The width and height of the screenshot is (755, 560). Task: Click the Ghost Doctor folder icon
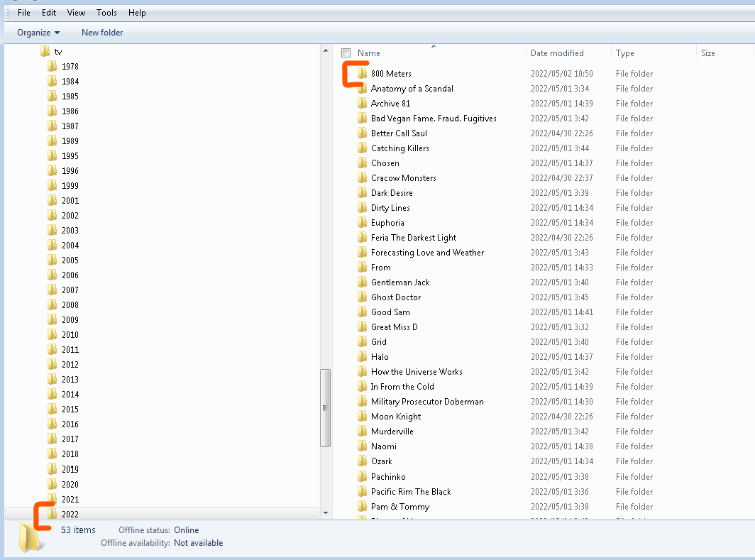362,297
